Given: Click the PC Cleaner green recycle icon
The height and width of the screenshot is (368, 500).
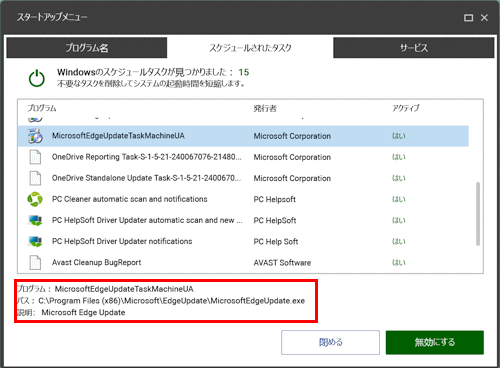Looking at the screenshot, I should 35,199.
